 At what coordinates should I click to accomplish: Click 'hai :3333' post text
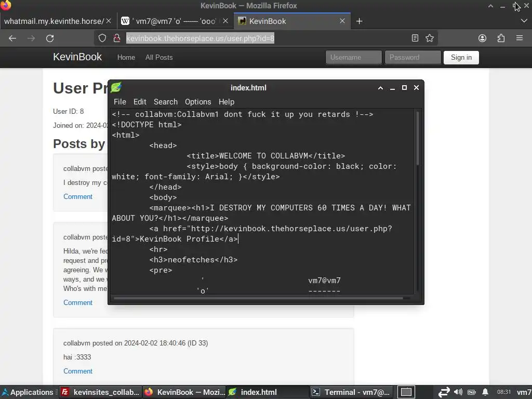coord(77,357)
